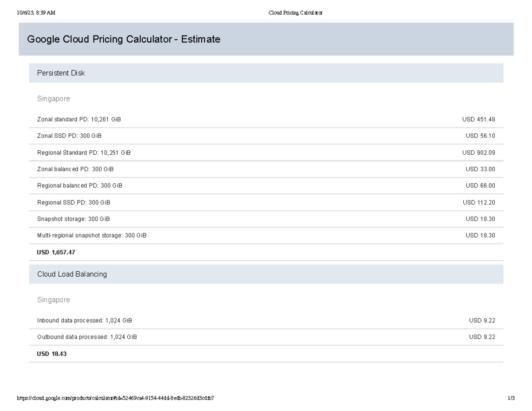The height and width of the screenshot is (411, 532).
Task: Select Zonal balanced PD: 300 GiB row
Action: tap(266, 169)
